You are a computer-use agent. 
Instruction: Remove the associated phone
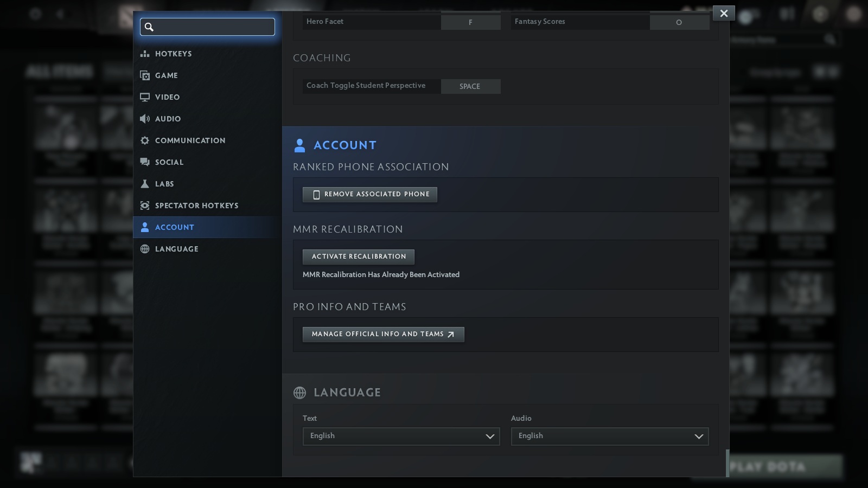(370, 195)
